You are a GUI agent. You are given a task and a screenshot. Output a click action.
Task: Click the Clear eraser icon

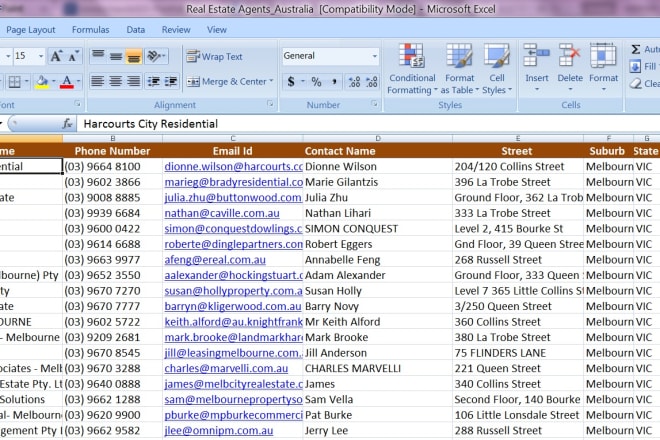coord(636,83)
